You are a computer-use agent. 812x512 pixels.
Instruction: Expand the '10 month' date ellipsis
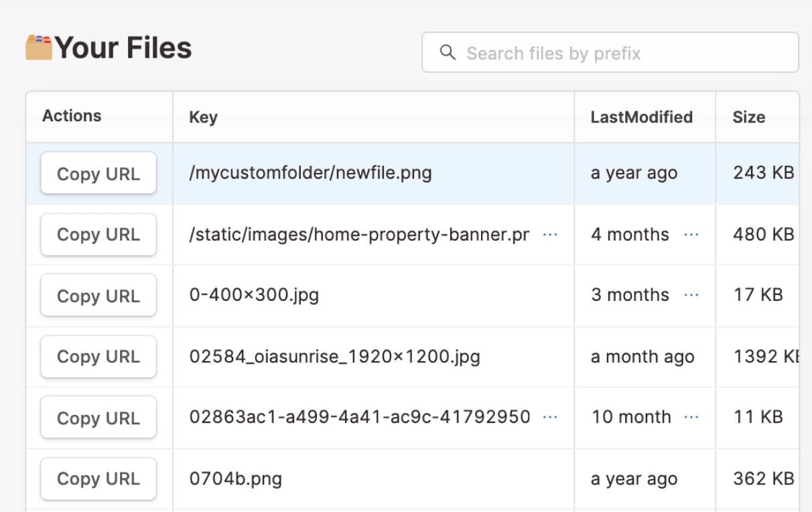click(x=691, y=417)
